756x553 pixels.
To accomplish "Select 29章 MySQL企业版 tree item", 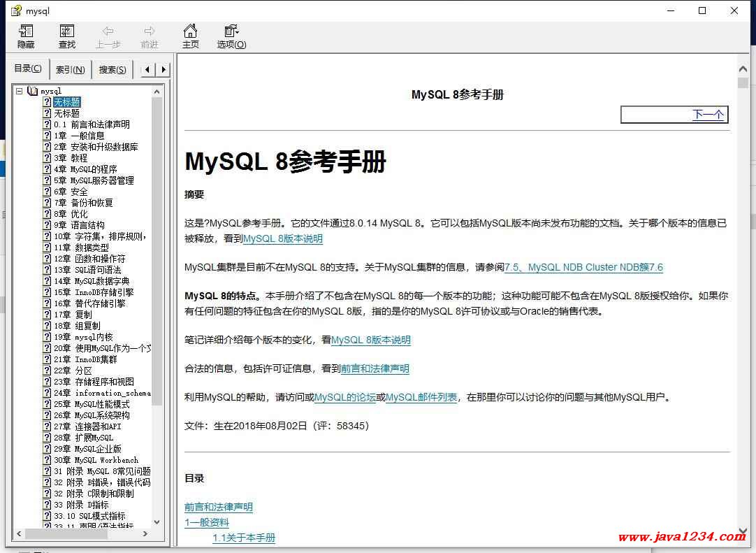I will [88, 449].
